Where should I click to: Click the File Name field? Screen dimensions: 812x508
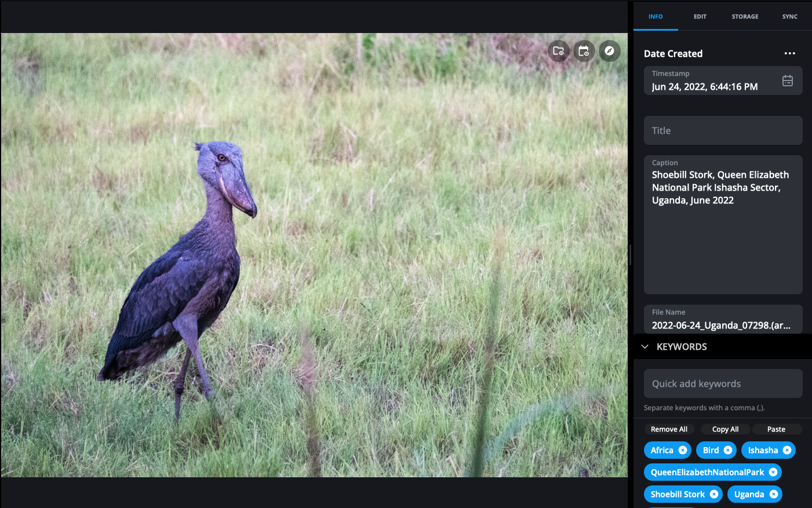click(x=723, y=319)
